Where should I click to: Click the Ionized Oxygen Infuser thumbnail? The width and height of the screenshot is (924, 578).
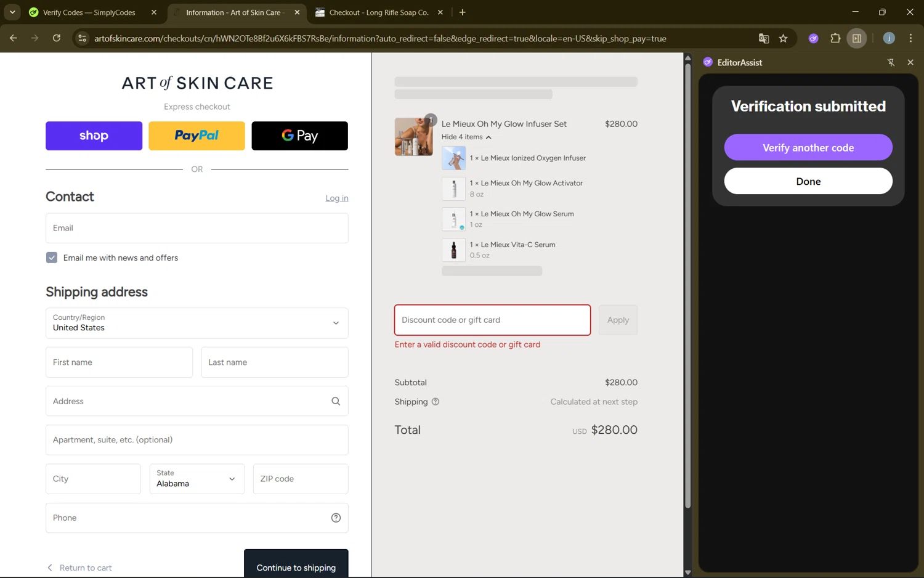tap(453, 158)
